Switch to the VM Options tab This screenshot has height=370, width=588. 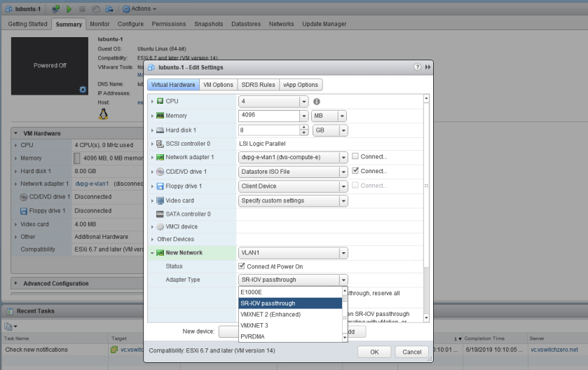click(x=218, y=85)
